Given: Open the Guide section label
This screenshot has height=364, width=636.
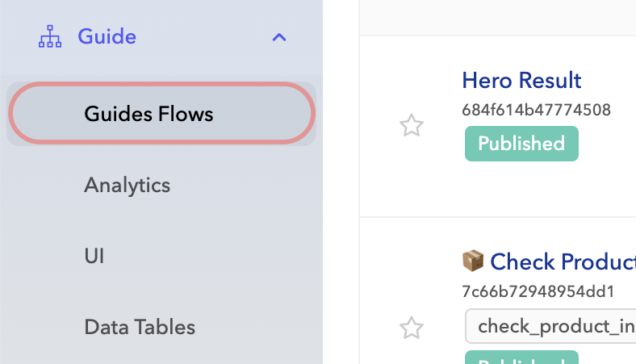Looking at the screenshot, I should pos(107,37).
